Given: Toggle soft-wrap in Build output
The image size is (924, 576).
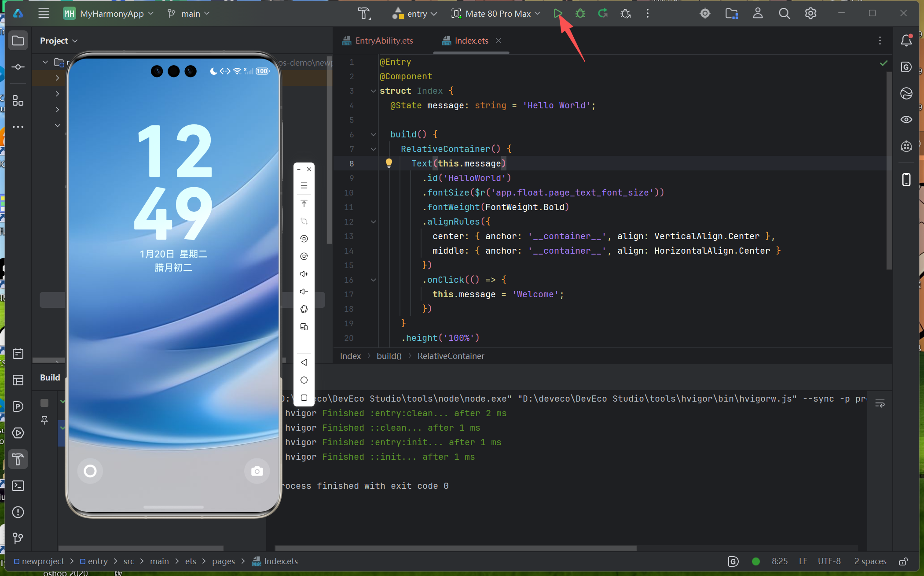Looking at the screenshot, I should 880,403.
